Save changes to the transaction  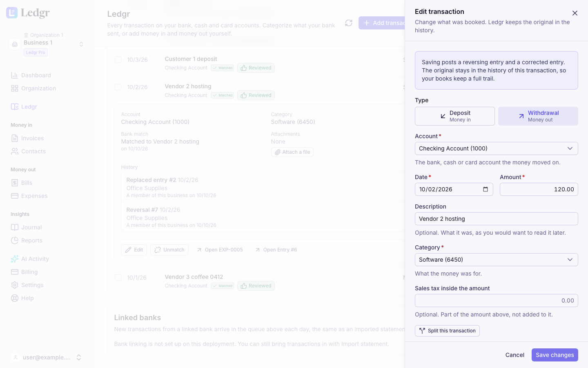click(555, 355)
